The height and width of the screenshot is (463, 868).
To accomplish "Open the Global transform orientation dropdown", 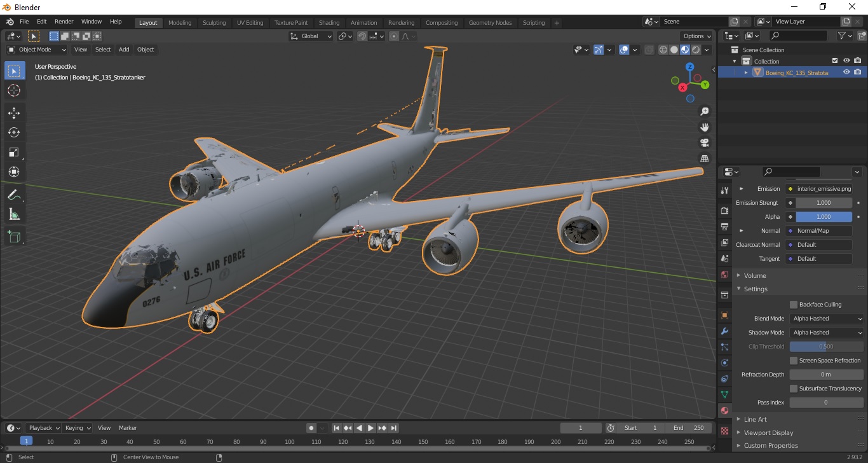I will 311,36.
